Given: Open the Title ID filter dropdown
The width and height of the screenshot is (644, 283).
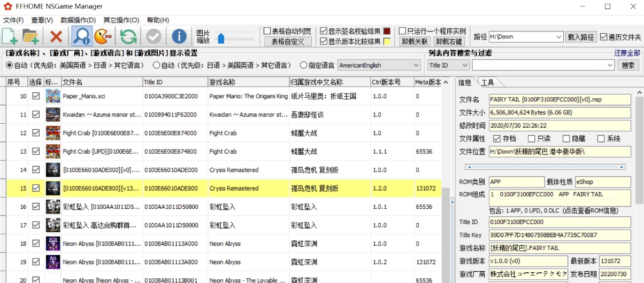Looking at the screenshot, I should [449, 65].
